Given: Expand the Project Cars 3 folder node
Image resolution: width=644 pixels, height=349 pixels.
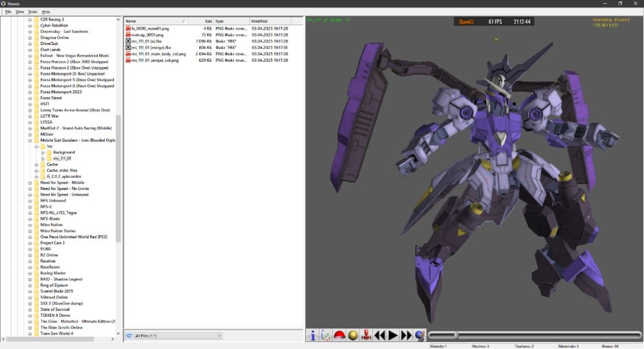Looking at the screenshot, I should tap(30, 243).
